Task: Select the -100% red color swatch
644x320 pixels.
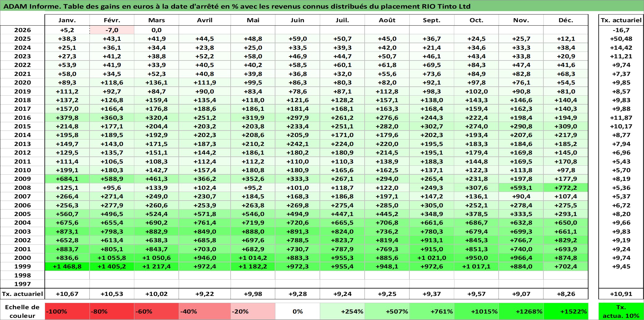Action: coord(67,311)
